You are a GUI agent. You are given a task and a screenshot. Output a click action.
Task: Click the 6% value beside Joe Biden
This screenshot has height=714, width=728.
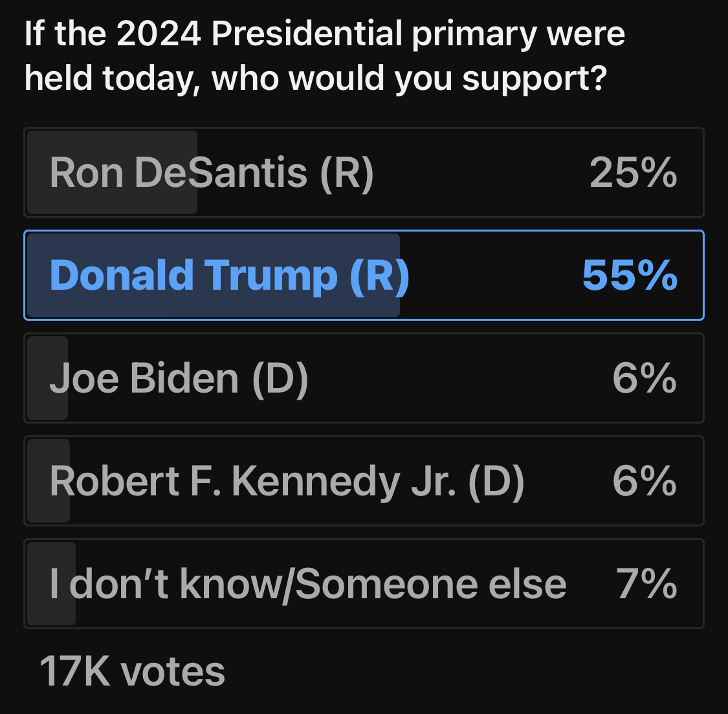pos(645,378)
